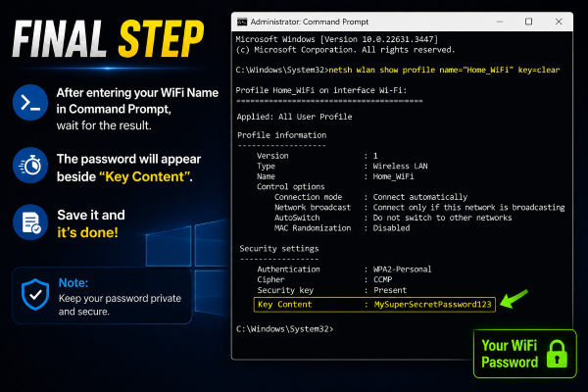Click the blue stopwatch timer icon
The width and height of the screenshot is (588, 392).
30,165
